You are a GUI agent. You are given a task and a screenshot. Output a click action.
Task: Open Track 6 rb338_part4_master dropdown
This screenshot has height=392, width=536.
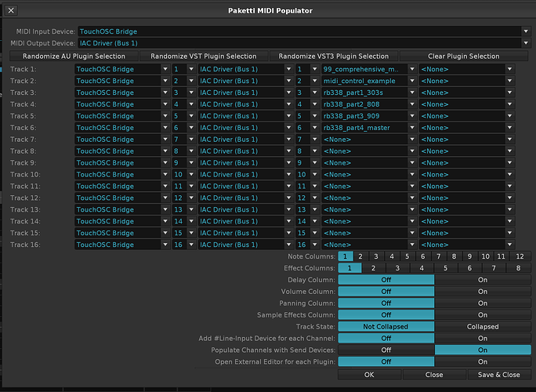(x=369, y=128)
